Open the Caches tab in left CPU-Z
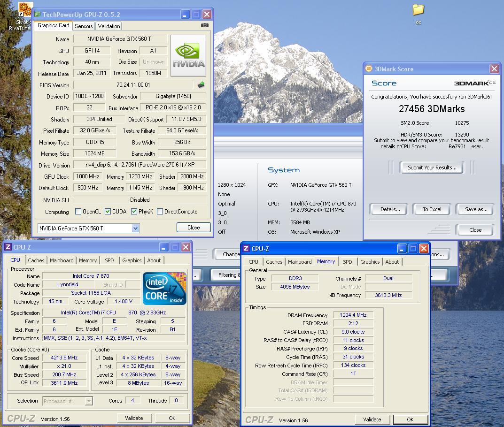Screen dimensions: 504x427 pos(36,260)
